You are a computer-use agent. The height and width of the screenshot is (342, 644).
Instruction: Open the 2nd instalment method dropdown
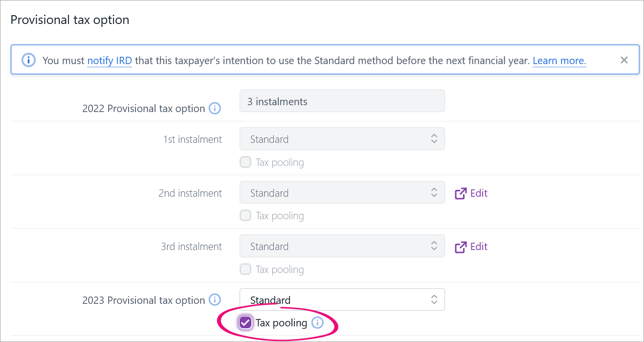[x=342, y=193]
